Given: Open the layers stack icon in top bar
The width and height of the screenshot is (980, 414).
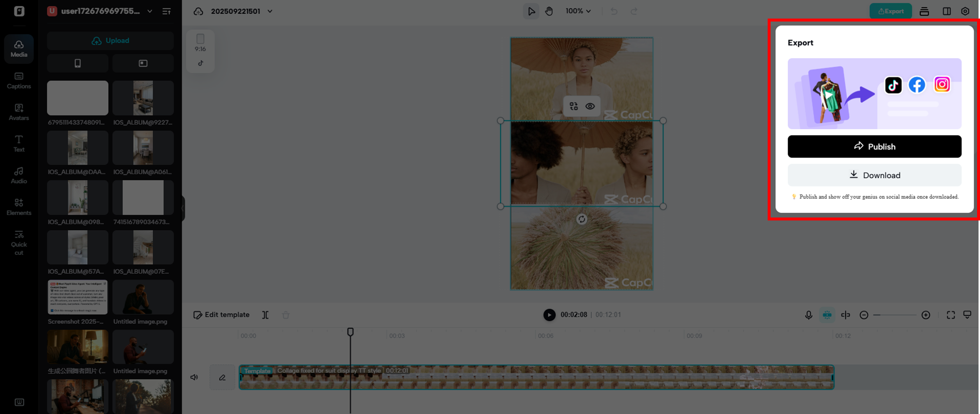Looking at the screenshot, I should 924,11.
